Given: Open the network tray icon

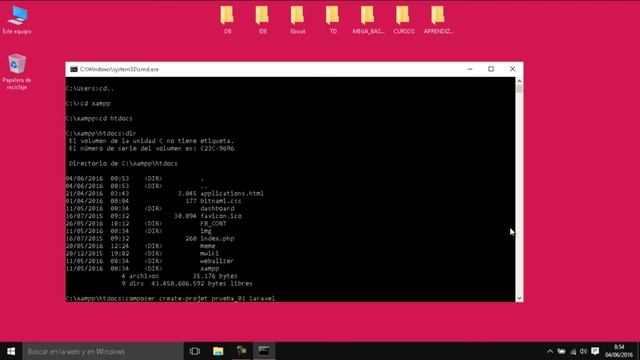Looking at the screenshot, I should pos(573,351).
